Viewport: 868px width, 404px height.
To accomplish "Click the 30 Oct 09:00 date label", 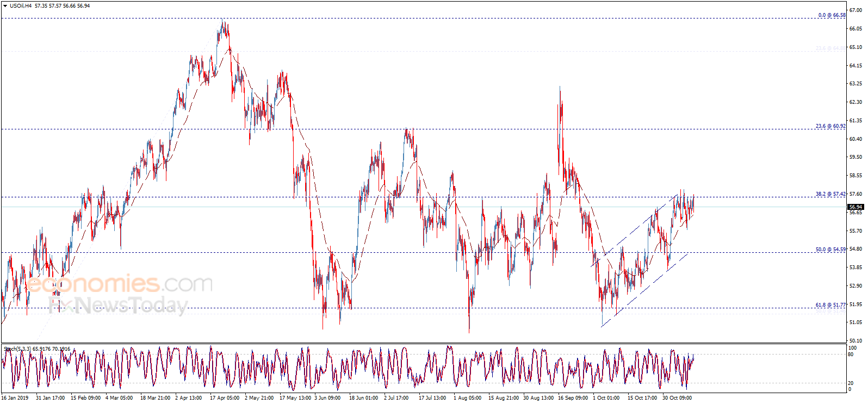I will 677,398.
